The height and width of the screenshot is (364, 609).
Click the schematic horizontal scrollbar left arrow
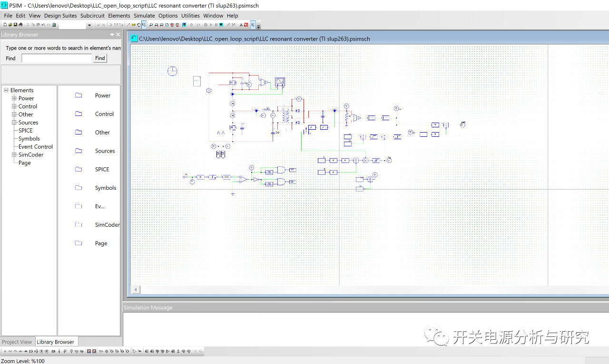(x=136, y=289)
